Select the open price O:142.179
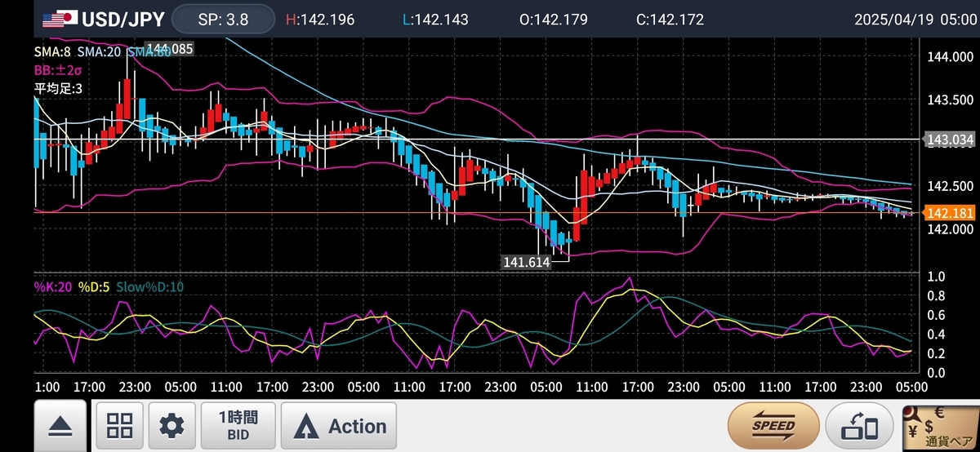Image resolution: width=980 pixels, height=452 pixels. point(553,19)
